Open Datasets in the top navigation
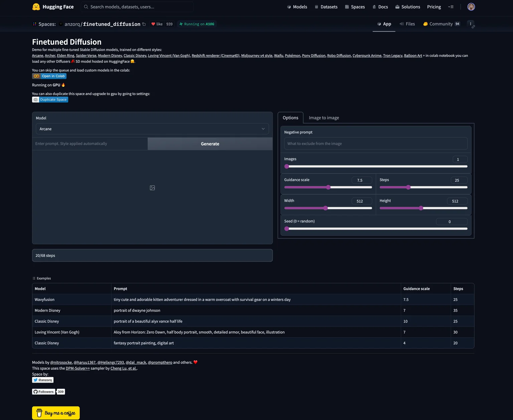The width and height of the screenshot is (513, 420). 326,7
